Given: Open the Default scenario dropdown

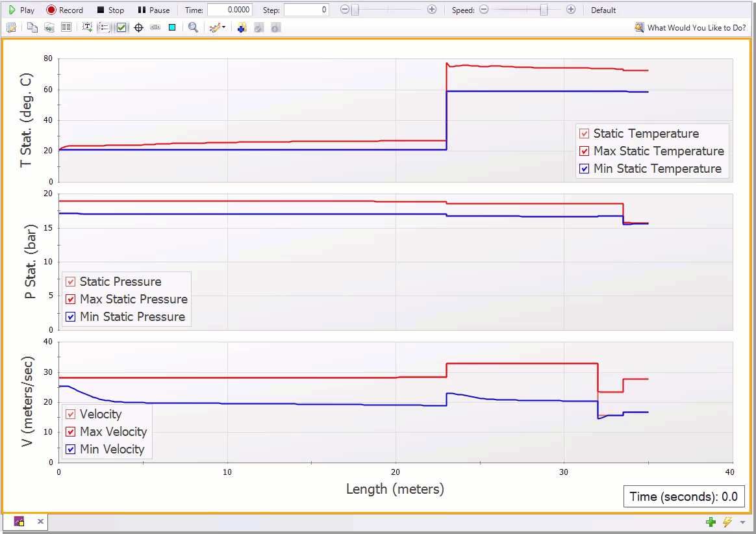Looking at the screenshot, I should (x=603, y=10).
